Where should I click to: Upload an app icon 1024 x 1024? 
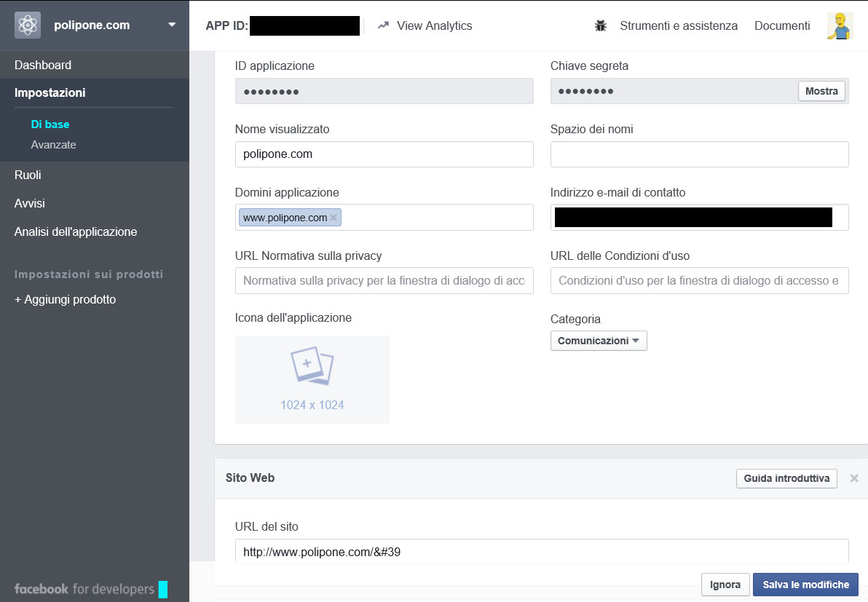coord(312,379)
